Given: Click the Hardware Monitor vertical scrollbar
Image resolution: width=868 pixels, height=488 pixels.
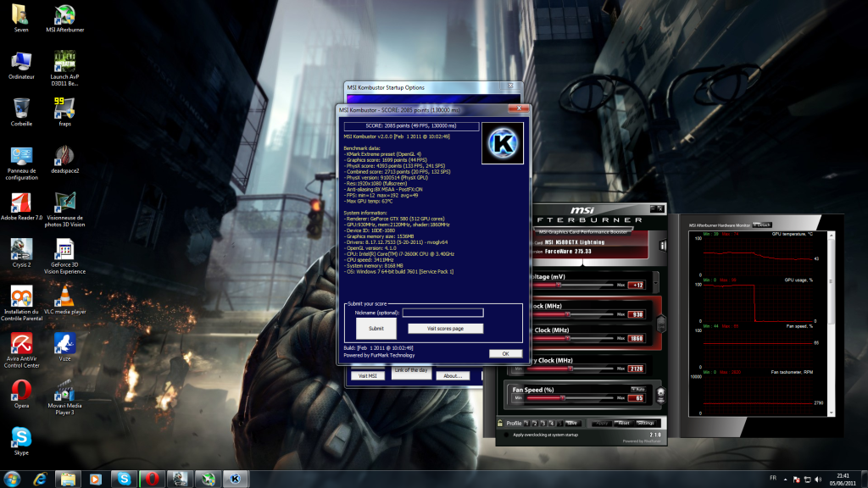Looking at the screenshot, I should [831, 324].
